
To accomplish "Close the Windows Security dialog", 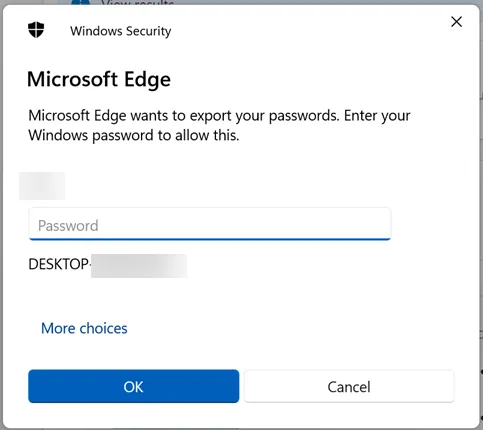I will coord(456,22).
